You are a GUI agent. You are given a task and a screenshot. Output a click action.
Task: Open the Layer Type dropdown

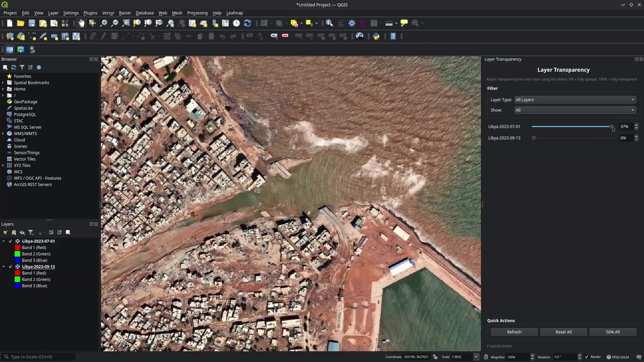pyautogui.click(x=575, y=100)
